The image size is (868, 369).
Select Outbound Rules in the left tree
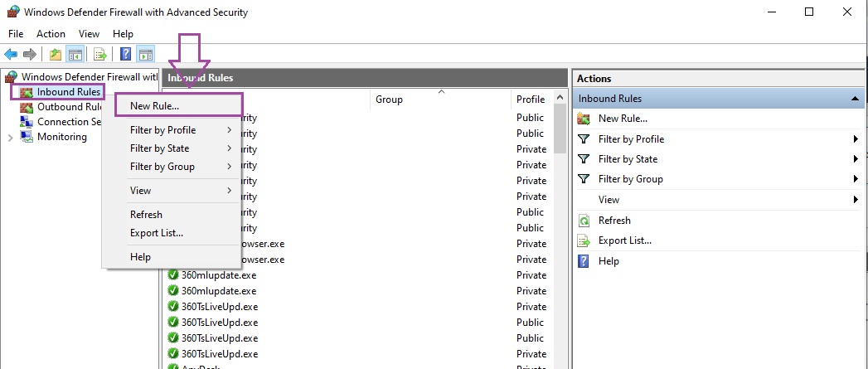pos(69,107)
